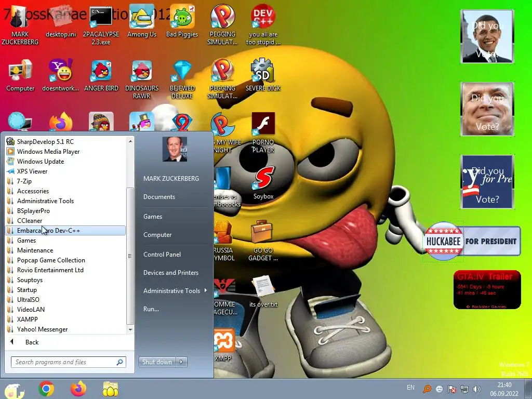Open the MARK ZUCKERBERG user folder link
This screenshot has width=532, height=399.
(x=175, y=179)
